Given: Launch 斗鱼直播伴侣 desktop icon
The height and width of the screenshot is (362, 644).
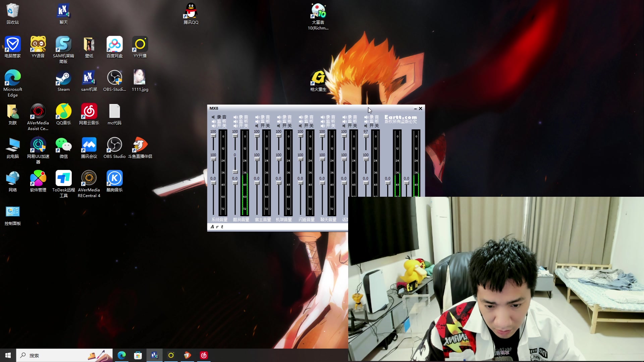Looking at the screenshot, I should click(x=140, y=148).
